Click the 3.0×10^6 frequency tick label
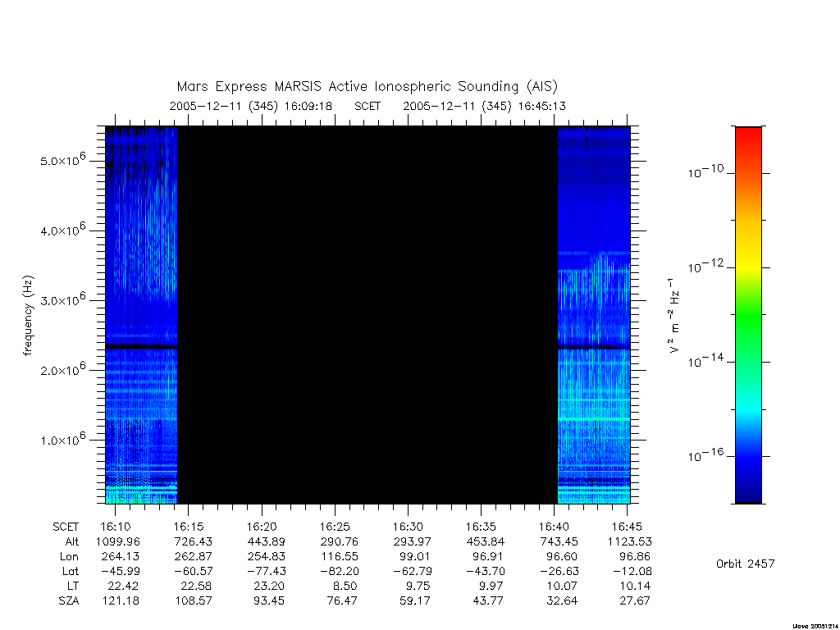The image size is (840, 630). 62,299
